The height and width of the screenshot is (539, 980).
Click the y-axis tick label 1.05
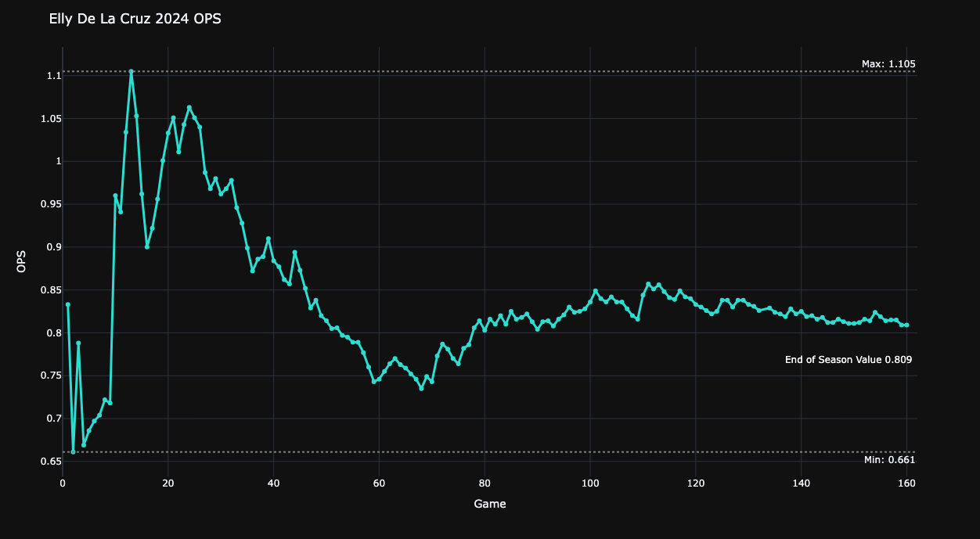tap(50, 119)
